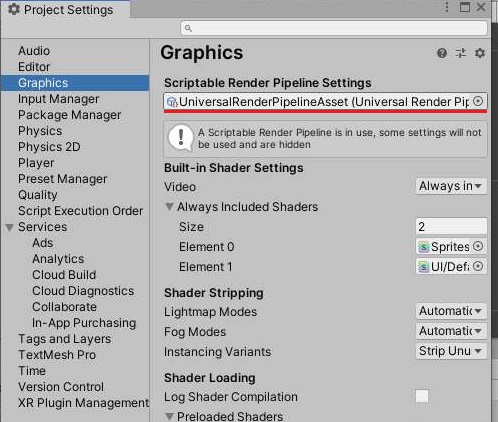The image size is (498, 422).
Task: Click the Sprites shader icon in Element 0
Action: tap(423, 247)
